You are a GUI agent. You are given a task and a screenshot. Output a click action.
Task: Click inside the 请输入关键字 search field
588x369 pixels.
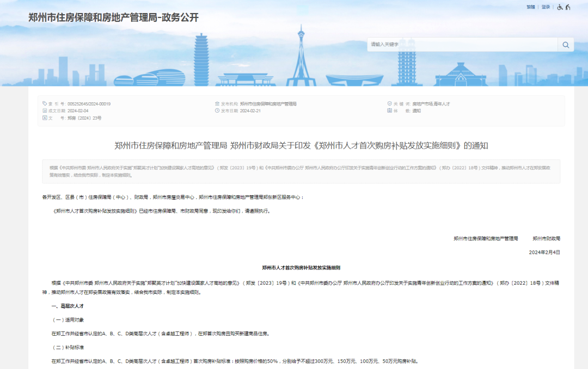pos(463,45)
